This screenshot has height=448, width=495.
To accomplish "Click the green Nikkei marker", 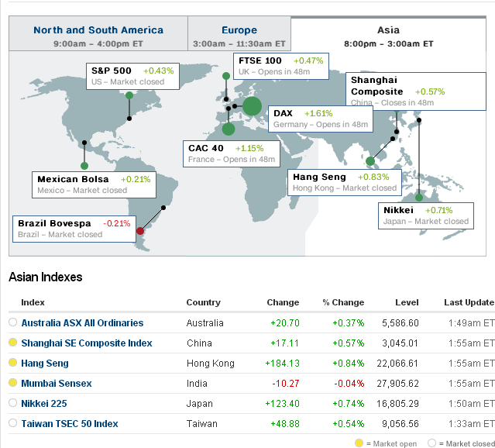I will 419,198.
